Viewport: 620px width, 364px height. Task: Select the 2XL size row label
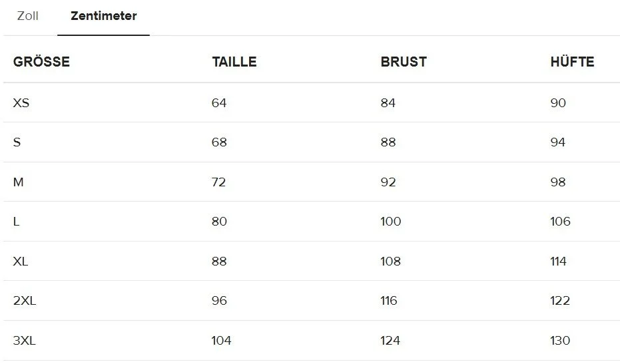point(25,301)
